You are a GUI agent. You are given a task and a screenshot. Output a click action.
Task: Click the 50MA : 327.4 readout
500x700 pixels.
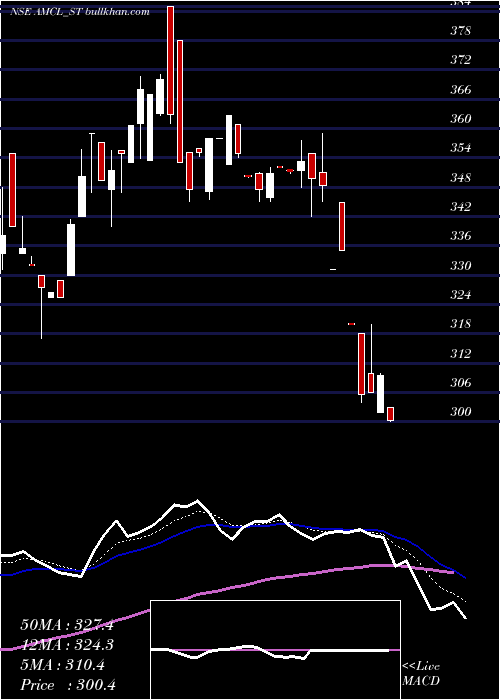click(67, 625)
